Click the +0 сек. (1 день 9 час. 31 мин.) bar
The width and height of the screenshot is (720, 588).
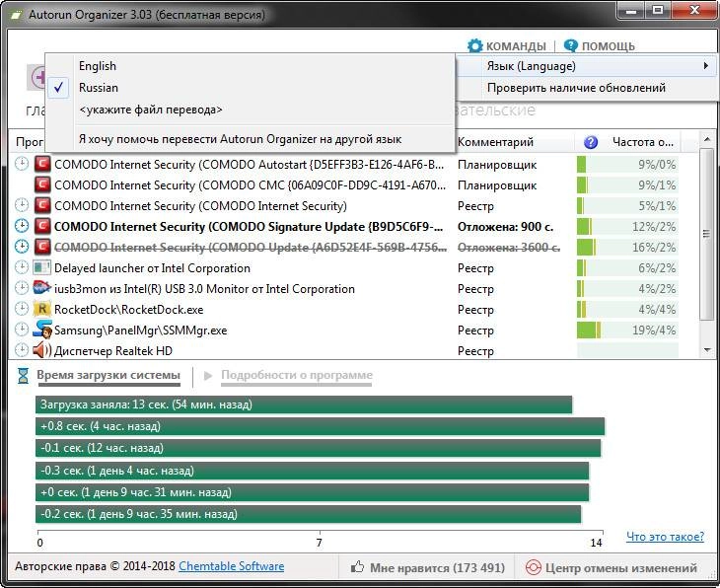click(x=313, y=492)
